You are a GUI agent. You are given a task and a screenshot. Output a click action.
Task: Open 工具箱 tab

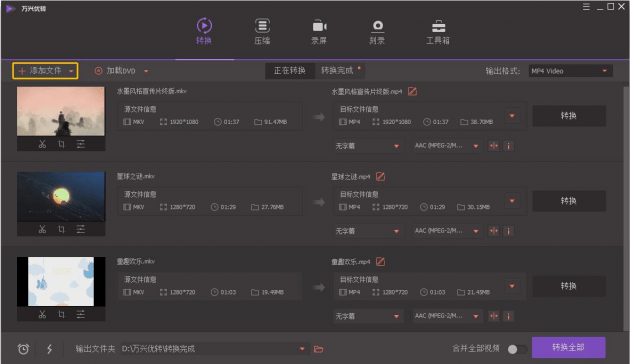coord(438,31)
